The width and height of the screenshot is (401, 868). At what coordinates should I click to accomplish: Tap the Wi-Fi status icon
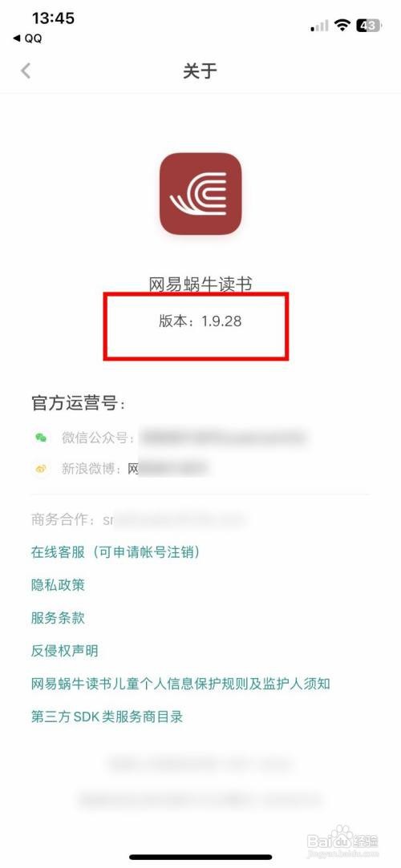(342, 25)
